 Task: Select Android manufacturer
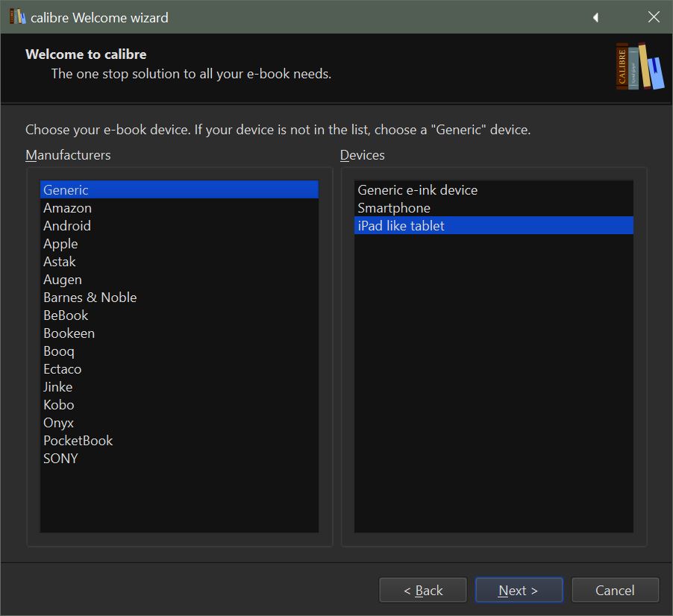pyautogui.click(x=179, y=226)
